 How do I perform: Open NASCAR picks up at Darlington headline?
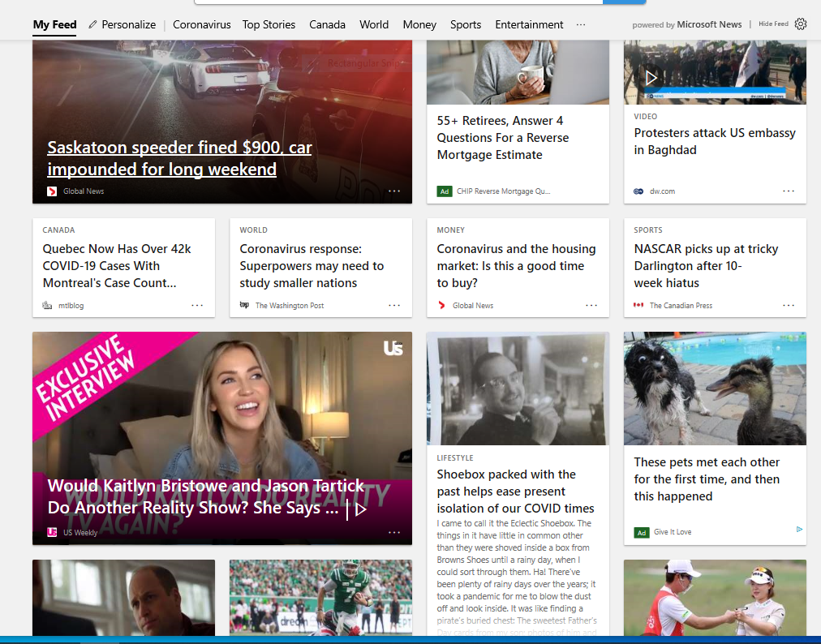(706, 266)
